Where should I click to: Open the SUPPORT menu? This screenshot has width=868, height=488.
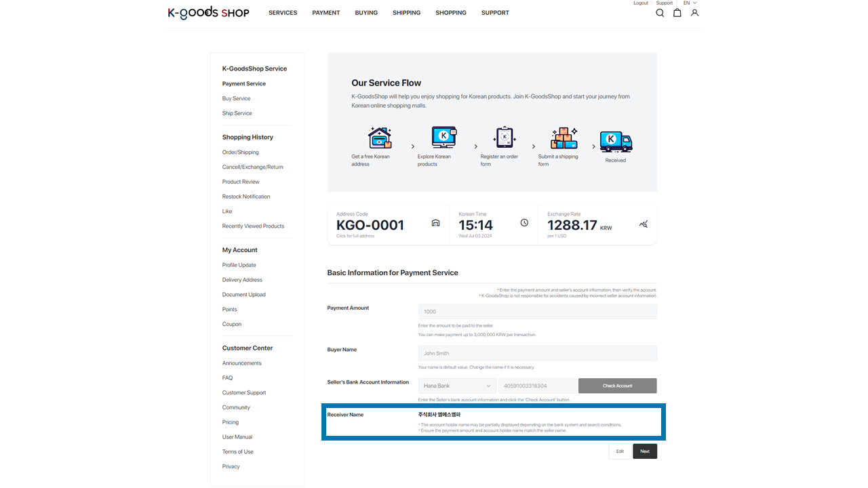tap(495, 13)
